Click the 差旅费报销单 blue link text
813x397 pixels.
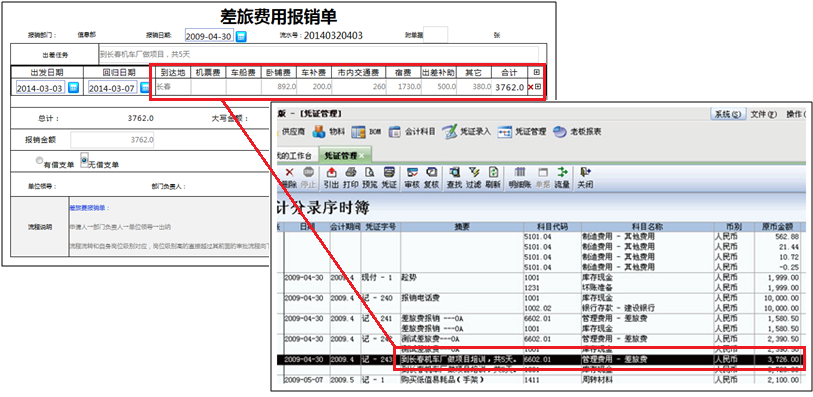click(90, 208)
